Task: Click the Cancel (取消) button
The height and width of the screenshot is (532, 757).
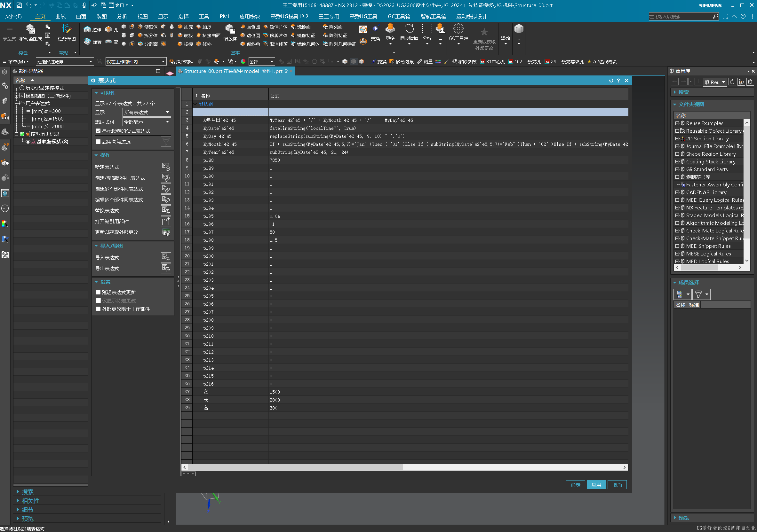Action: (x=617, y=485)
